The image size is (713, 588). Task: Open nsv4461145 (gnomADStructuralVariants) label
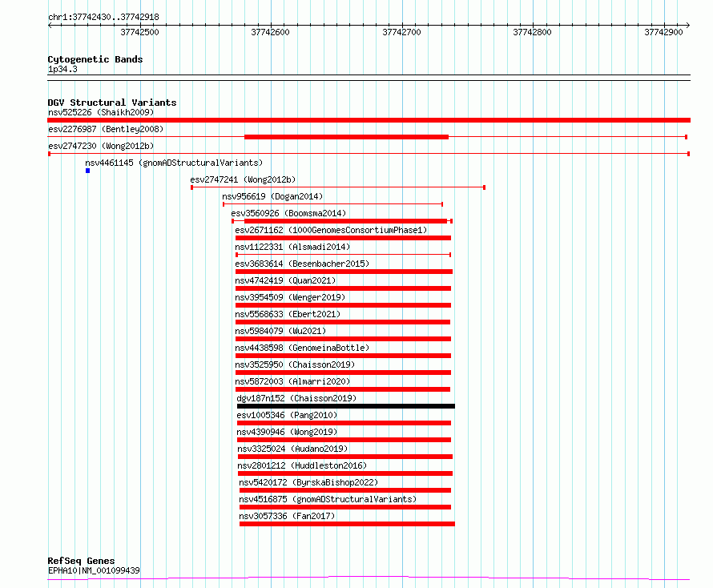pos(174,163)
